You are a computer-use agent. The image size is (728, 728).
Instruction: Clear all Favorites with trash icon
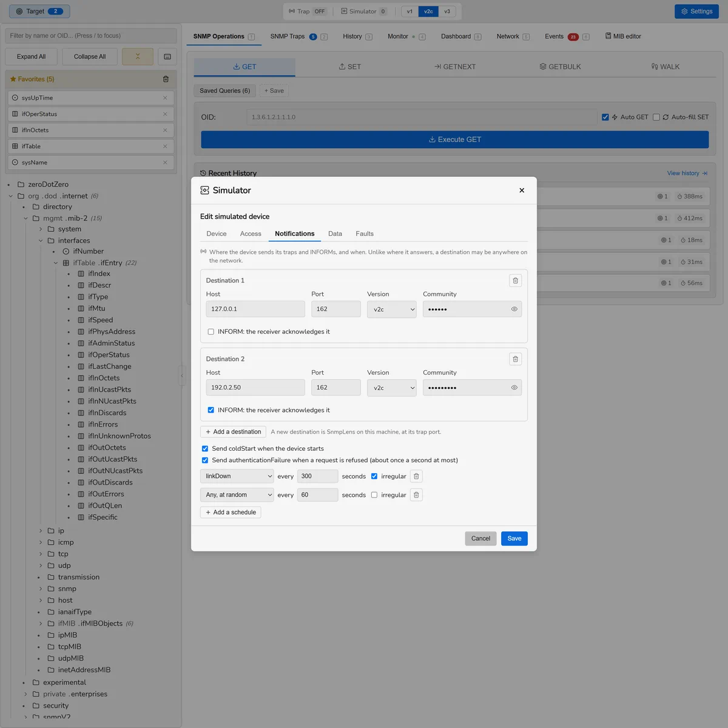pos(166,79)
